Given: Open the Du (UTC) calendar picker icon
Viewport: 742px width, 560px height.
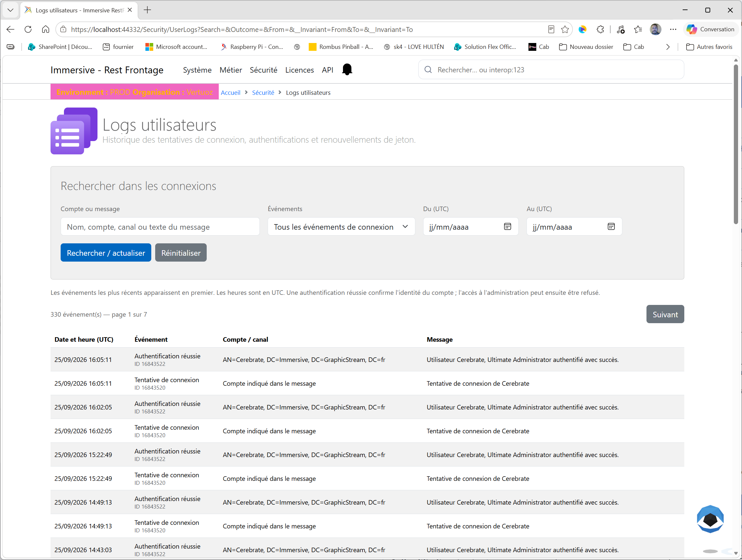Looking at the screenshot, I should pos(507,226).
